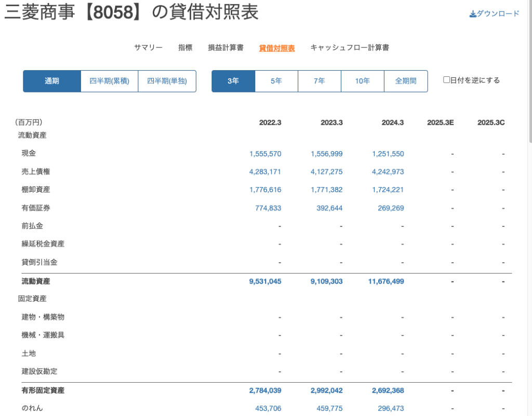The image size is (532, 416).
Task: Choose the 5年 range
Action: coord(276,81)
